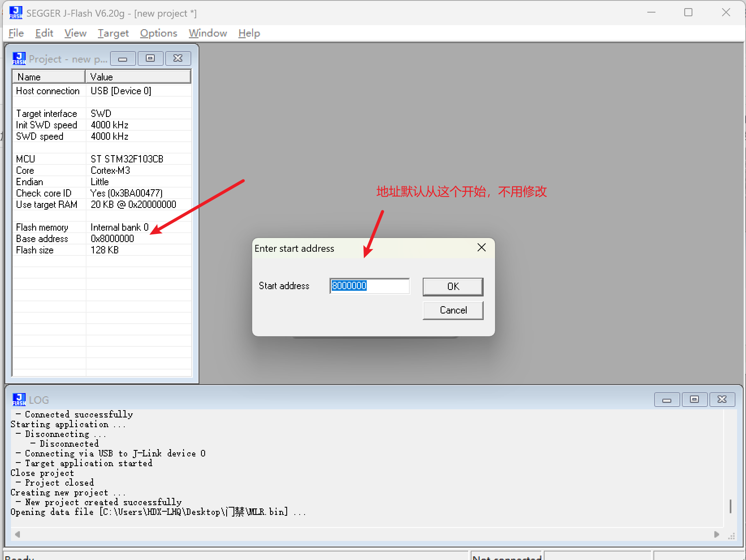Click Cancel in the start address dialog
This screenshot has width=746, height=560.
tap(453, 310)
